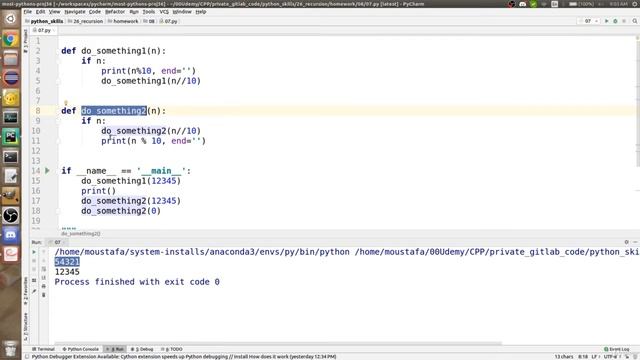The width and height of the screenshot is (640, 360).
Task: Click the LF line separator status entry
Action: point(596,357)
